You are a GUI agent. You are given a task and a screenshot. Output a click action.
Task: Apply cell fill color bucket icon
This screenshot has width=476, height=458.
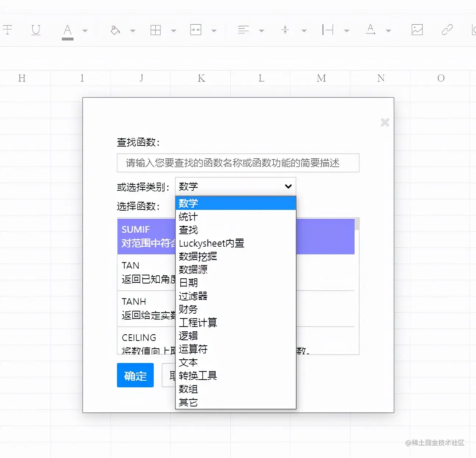pyautogui.click(x=115, y=30)
